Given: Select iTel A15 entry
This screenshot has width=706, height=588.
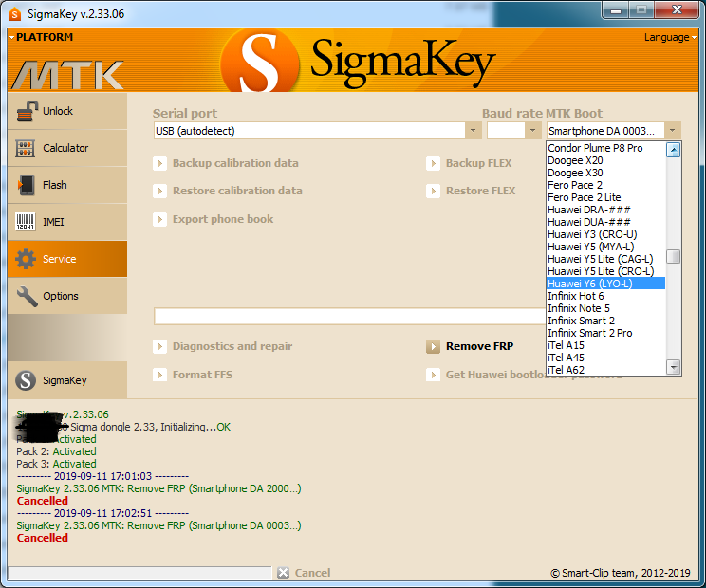Looking at the screenshot, I should click(x=605, y=345).
